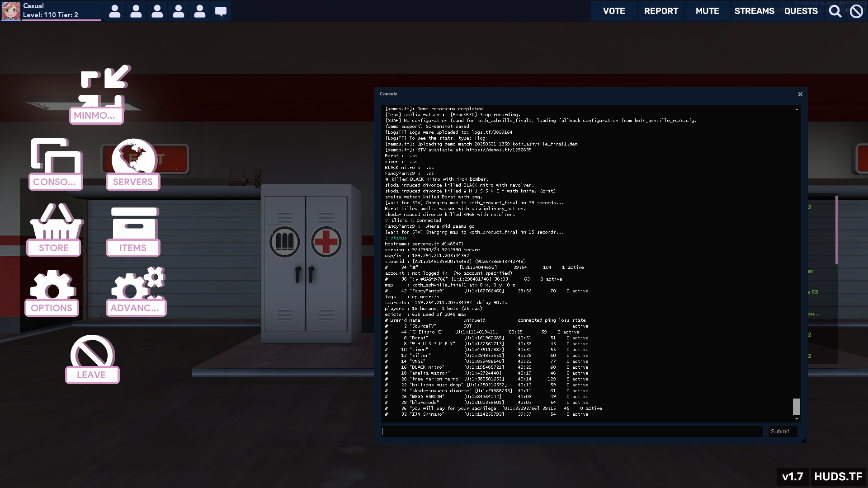This screenshot has width=868, height=488.
Task: Open the Servers globe icon
Action: [x=134, y=156]
